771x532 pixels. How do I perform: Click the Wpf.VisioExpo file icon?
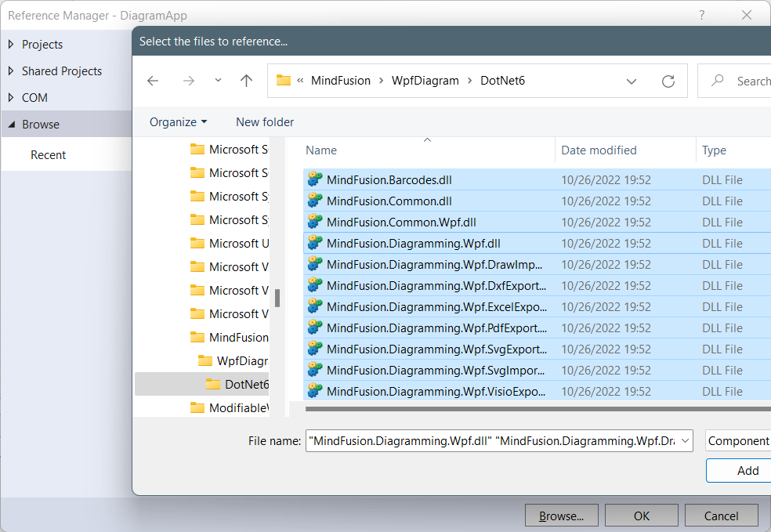pos(315,392)
